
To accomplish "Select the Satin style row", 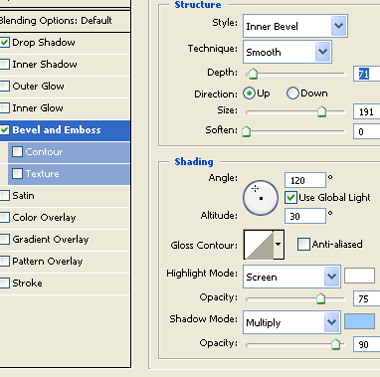I will 65,196.
